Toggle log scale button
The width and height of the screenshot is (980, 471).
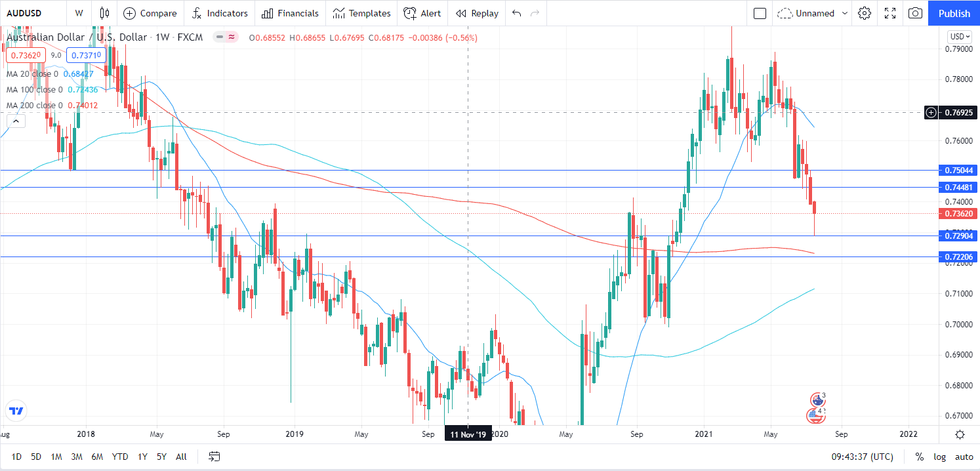coord(940,457)
